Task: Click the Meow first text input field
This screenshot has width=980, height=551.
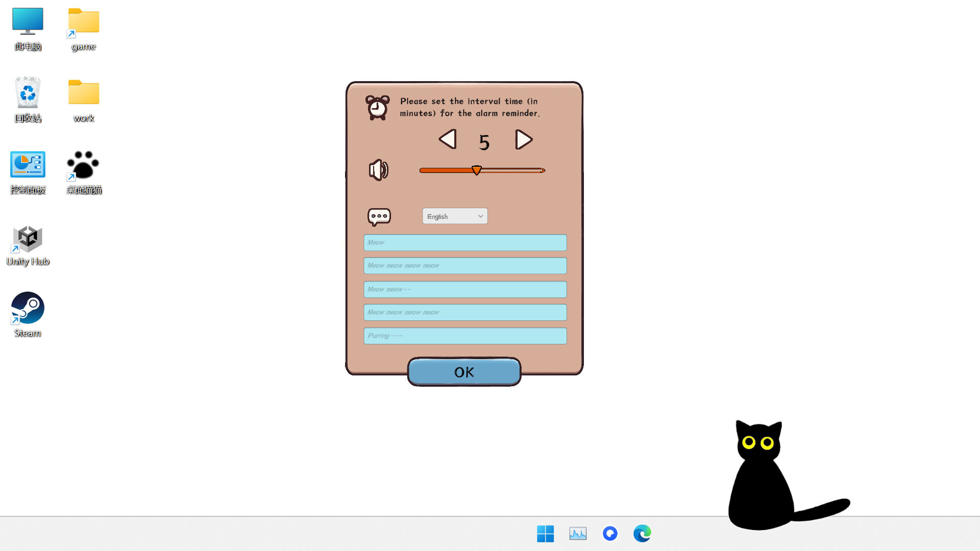Action: (465, 242)
